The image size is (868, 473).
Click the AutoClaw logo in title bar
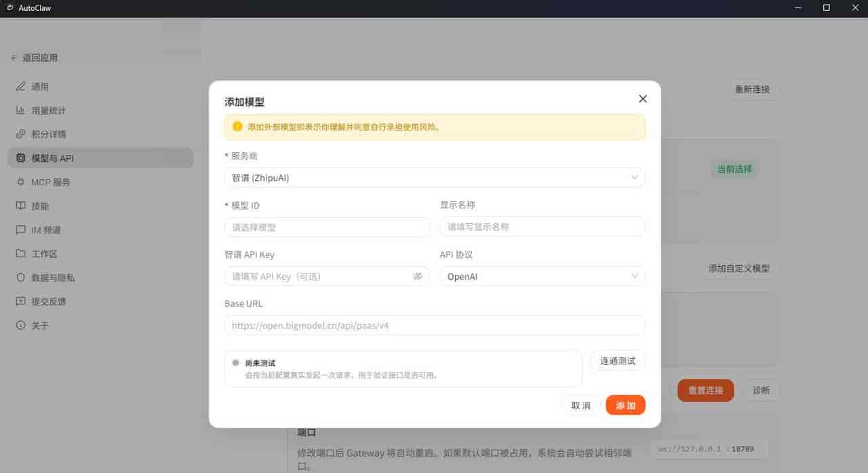pyautogui.click(x=9, y=8)
